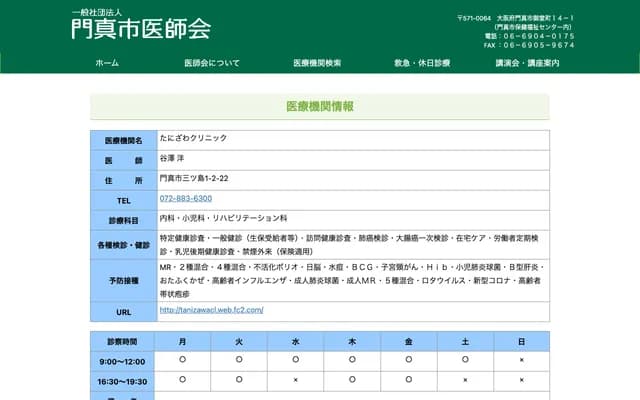Click the 医師 label cell
The height and width of the screenshot is (400, 640).
pyautogui.click(x=124, y=160)
